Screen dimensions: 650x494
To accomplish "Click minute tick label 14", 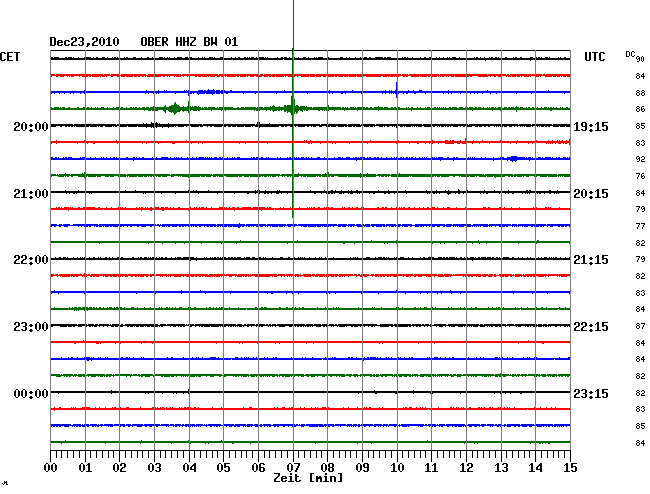I will click(535, 467).
